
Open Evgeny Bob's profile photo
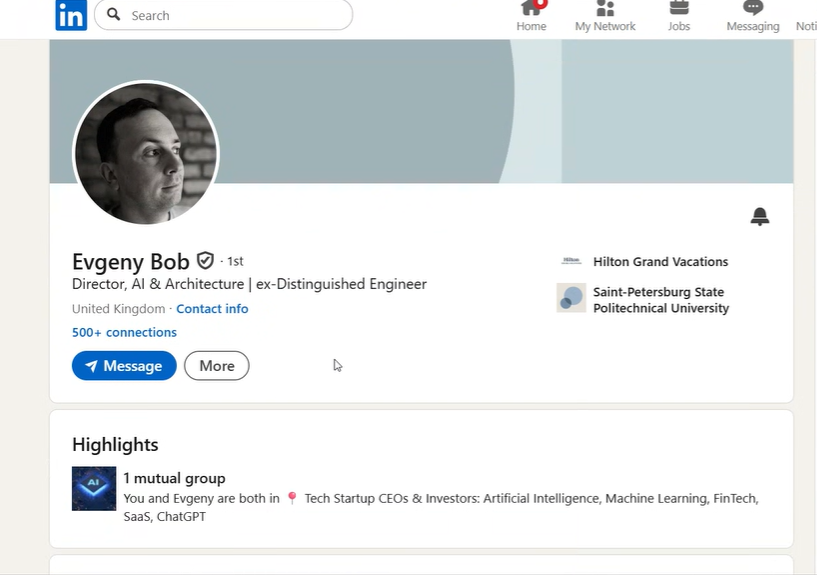tap(146, 154)
